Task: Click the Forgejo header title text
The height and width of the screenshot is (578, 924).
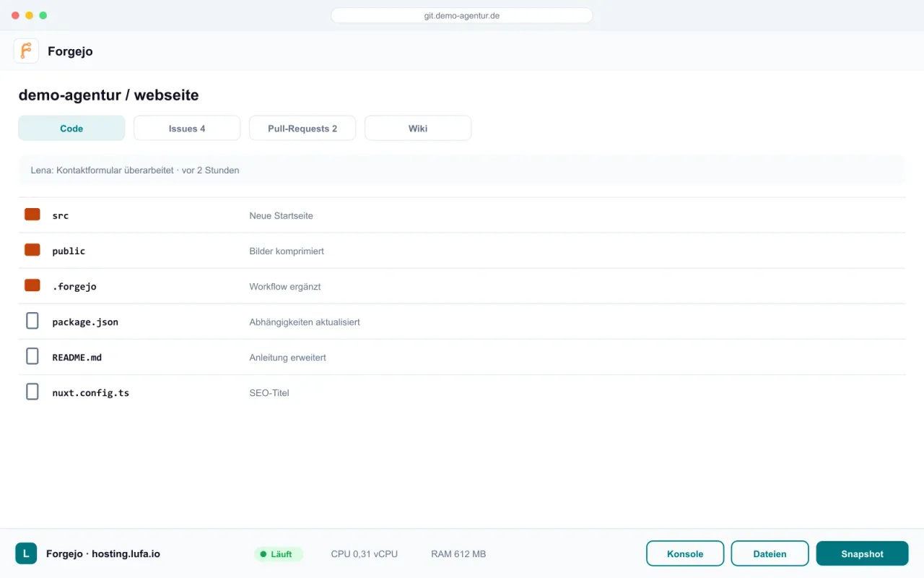Action: pyautogui.click(x=70, y=51)
